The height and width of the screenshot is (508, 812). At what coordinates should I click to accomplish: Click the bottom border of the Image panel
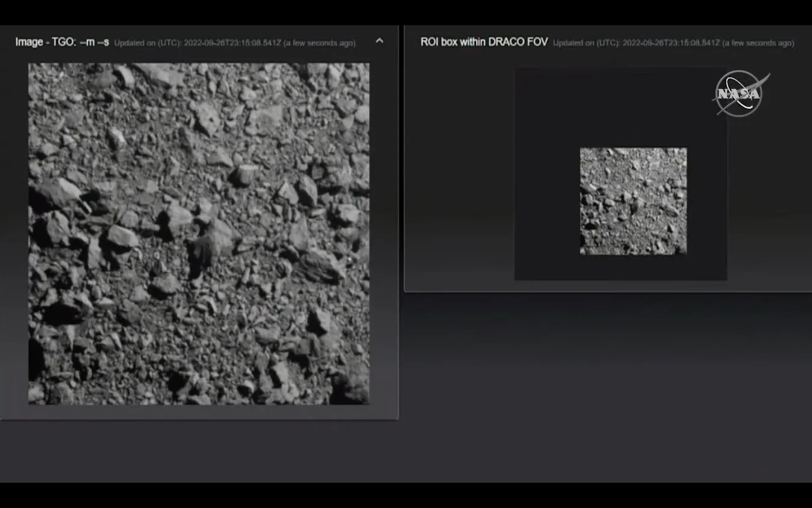[198, 418]
